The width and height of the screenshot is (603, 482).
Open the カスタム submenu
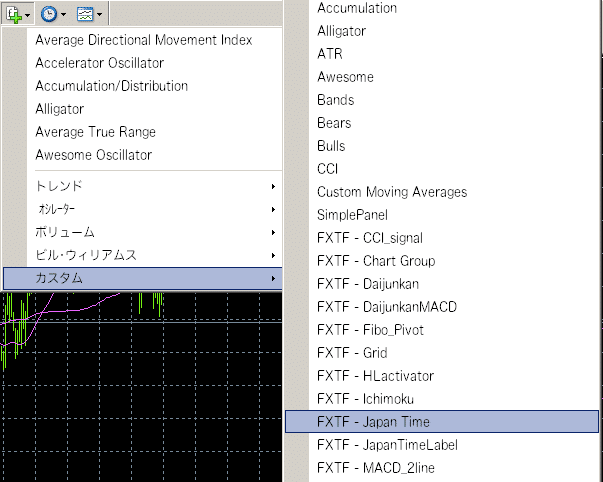point(143,279)
